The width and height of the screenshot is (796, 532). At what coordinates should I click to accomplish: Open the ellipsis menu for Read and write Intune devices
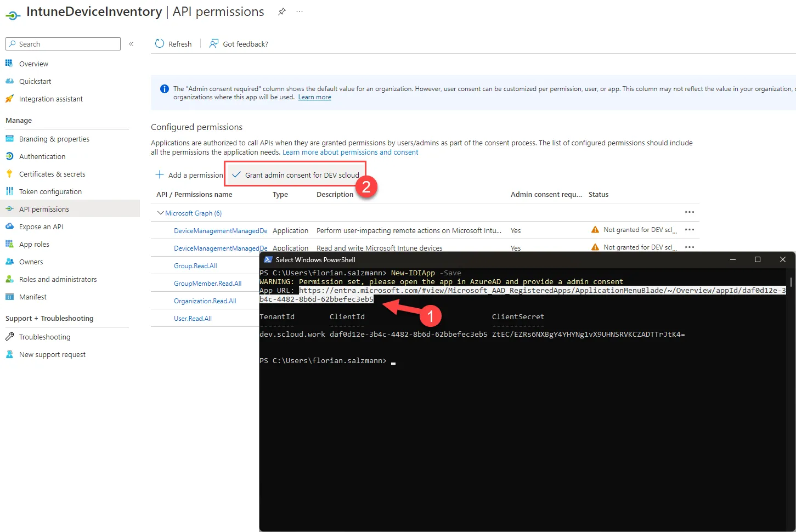(690, 247)
